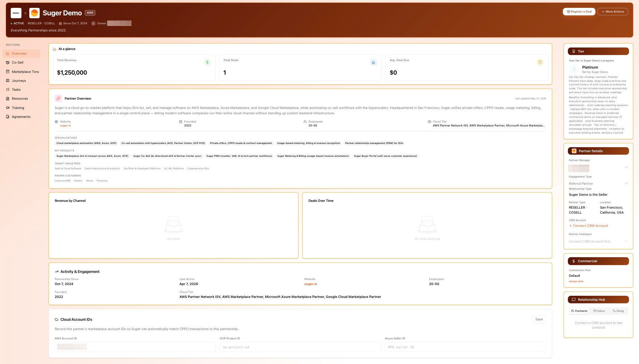639x364 pixels.
Task: Click the Founded calendar icon
Action: pos(181,122)
